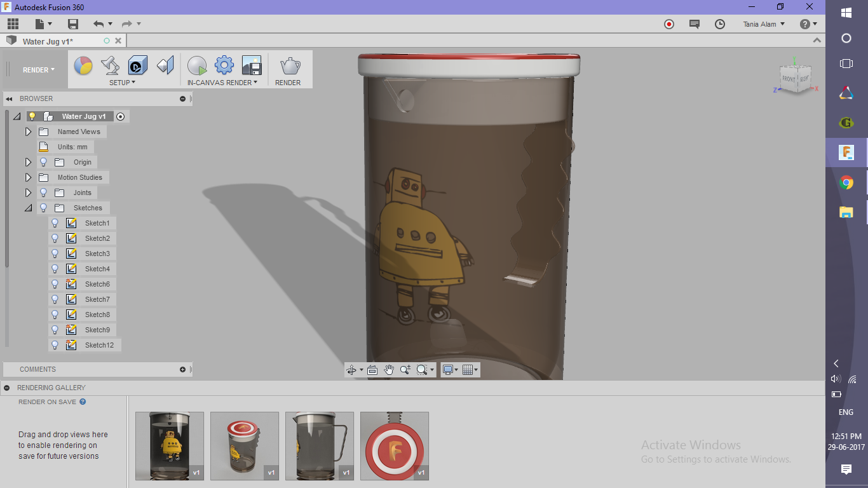Toggle the Origin folder lightbulb

[x=43, y=162]
